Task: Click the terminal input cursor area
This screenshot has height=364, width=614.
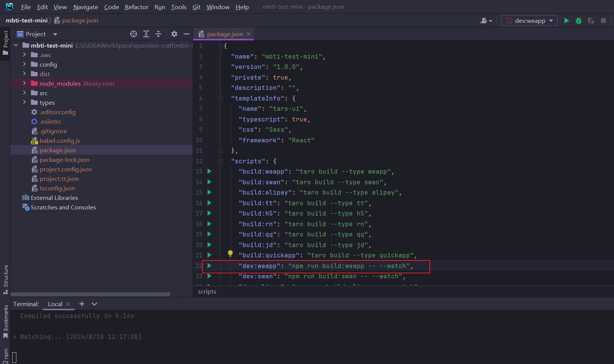Action: [14, 358]
